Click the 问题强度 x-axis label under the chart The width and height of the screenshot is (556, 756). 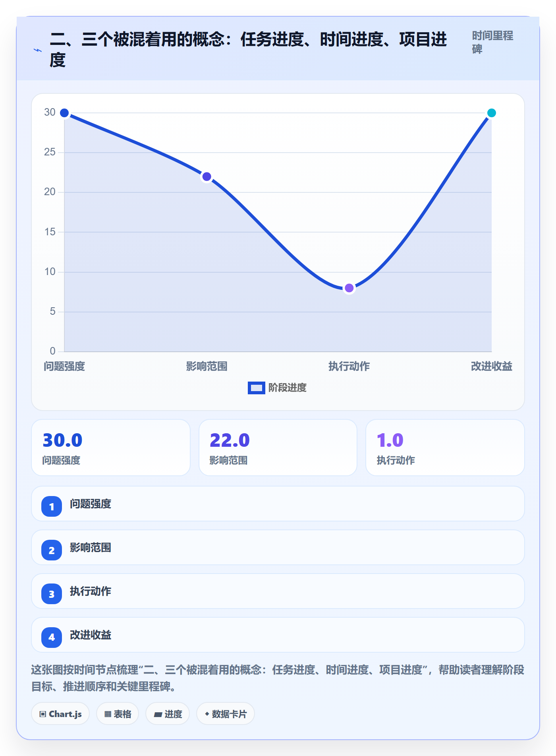tap(64, 366)
